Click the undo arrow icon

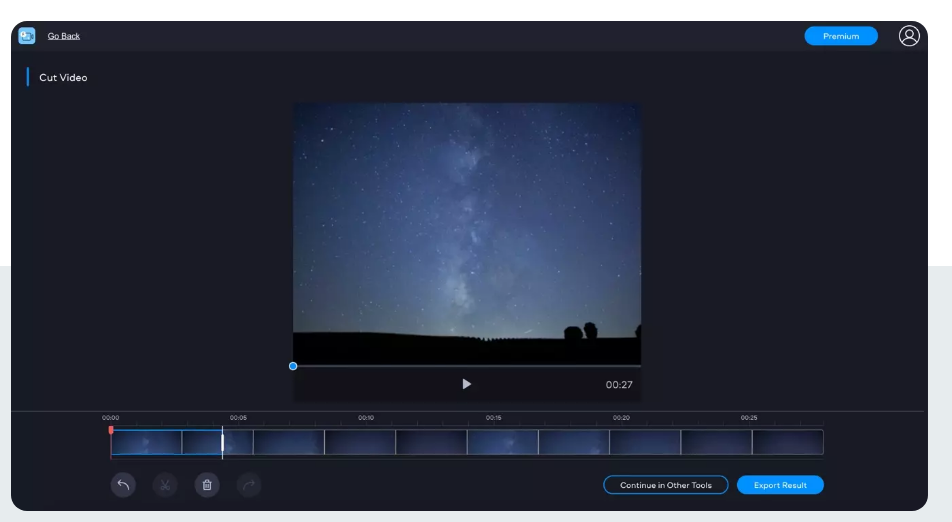[x=124, y=485]
